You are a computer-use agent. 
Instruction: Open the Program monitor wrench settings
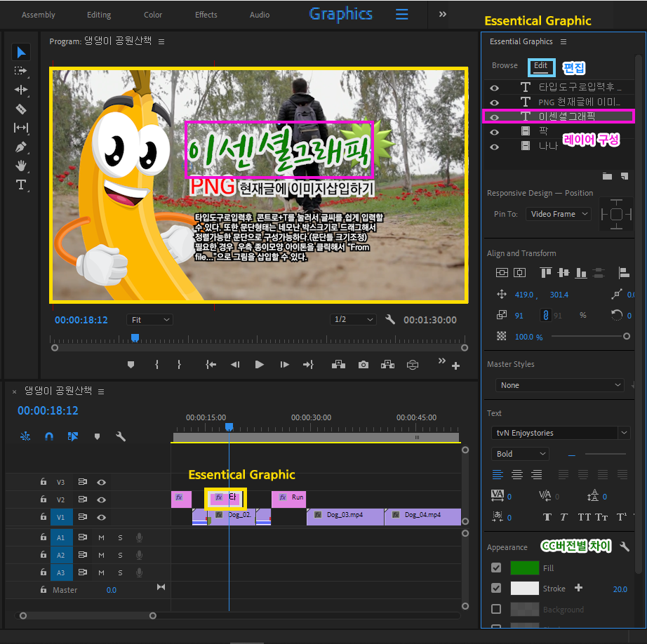[x=390, y=319]
